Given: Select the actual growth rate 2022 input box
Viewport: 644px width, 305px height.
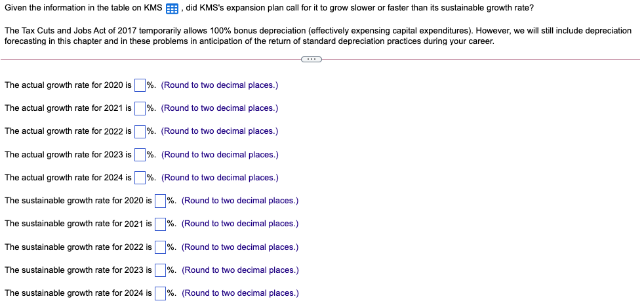Looking at the screenshot, I should tap(140, 131).
